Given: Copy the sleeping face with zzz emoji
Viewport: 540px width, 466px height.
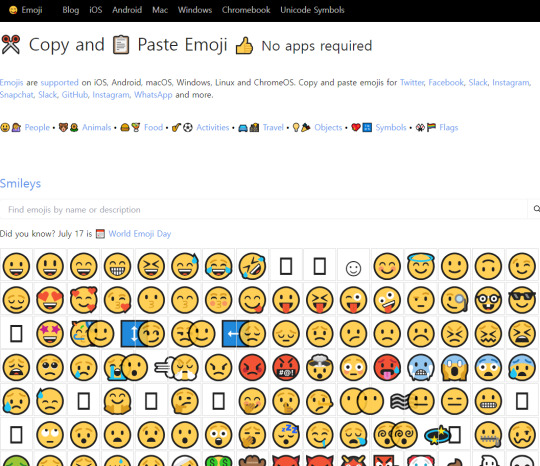Looking at the screenshot, I should click(x=286, y=435).
